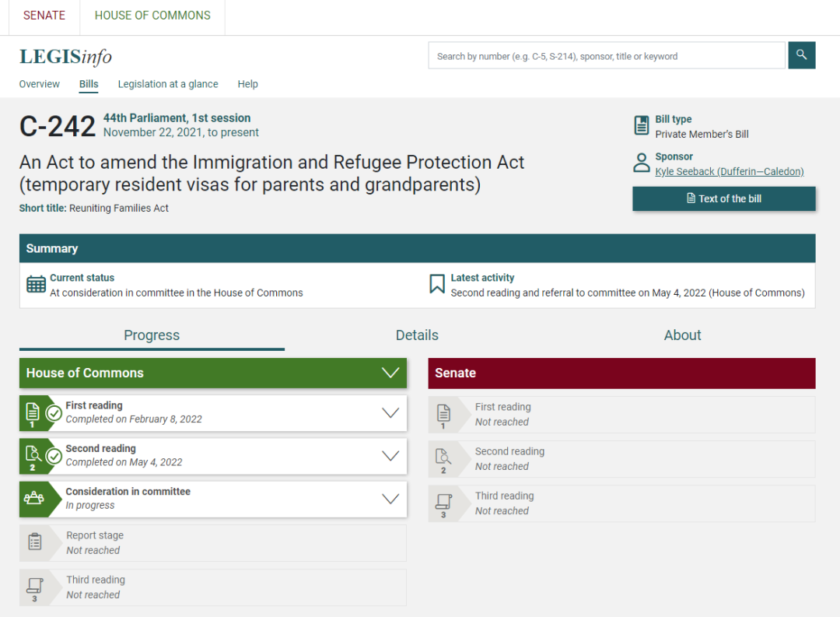Click the Report stage 'Not reached' text
The height and width of the screenshot is (617, 840).
(x=93, y=550)
